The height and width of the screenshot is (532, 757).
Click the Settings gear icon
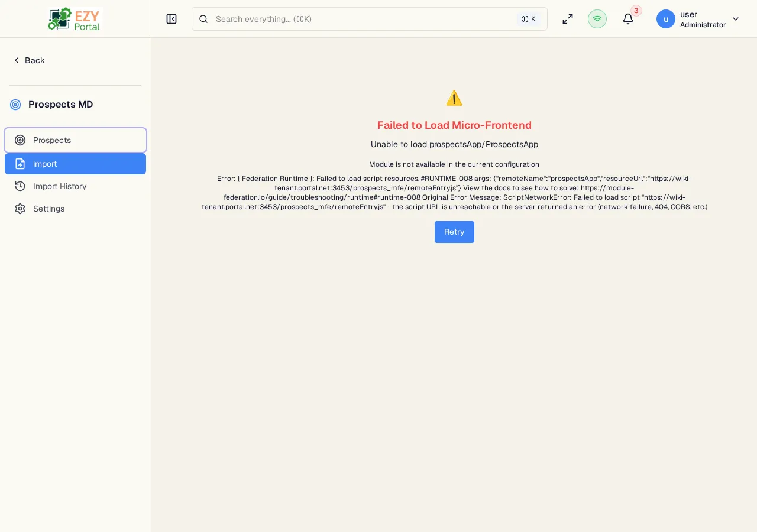coord(20,209)
